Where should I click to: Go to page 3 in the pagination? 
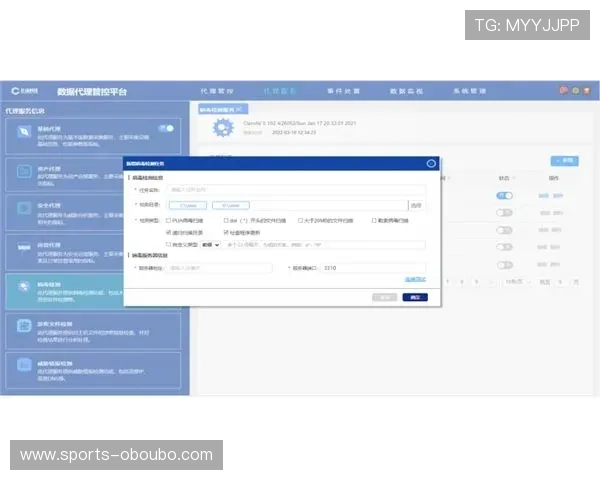[476, 282]
